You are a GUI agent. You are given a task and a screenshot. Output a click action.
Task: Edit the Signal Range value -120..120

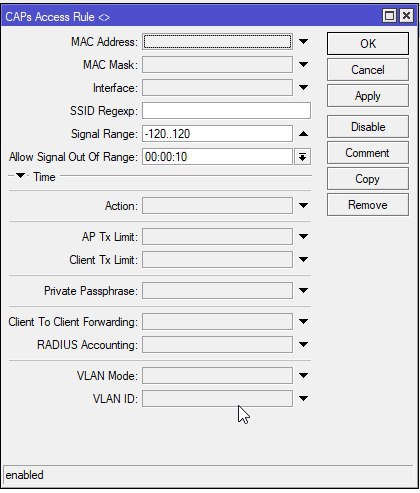point(217,134)
